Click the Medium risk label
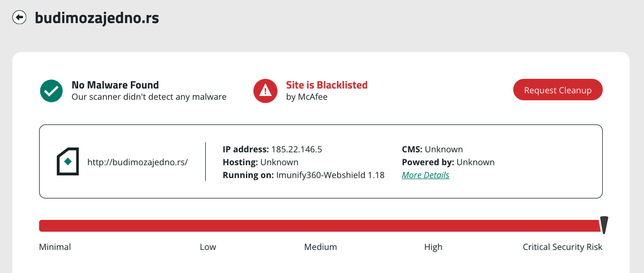644x273 pixels. point(320,247)
